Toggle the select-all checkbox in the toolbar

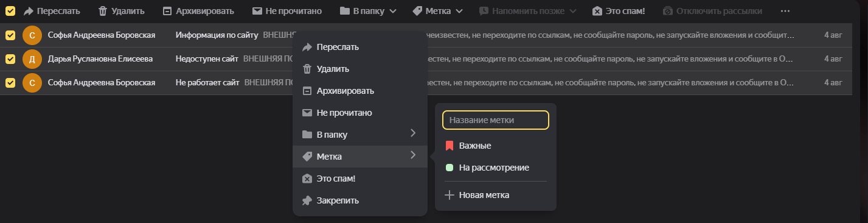click(10, 11)
